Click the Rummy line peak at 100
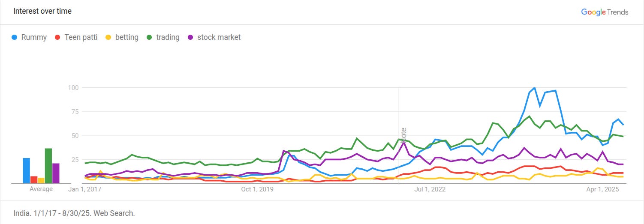644x224 pixels. pos(534,88)
